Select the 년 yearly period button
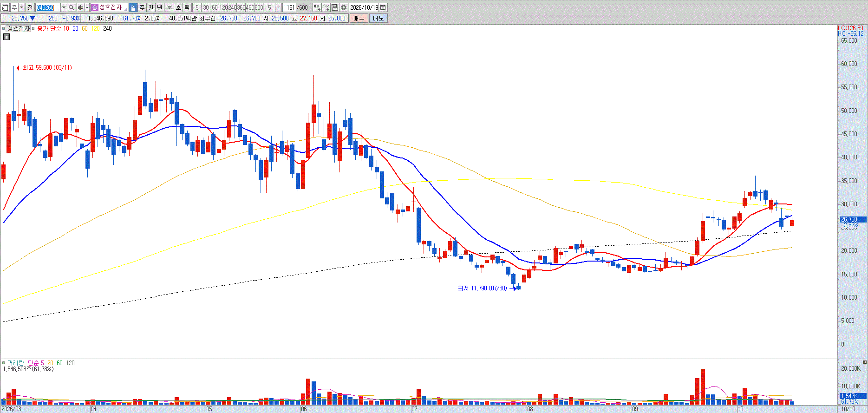The width and height of the screenshot is (868, 413). [160, 7]
